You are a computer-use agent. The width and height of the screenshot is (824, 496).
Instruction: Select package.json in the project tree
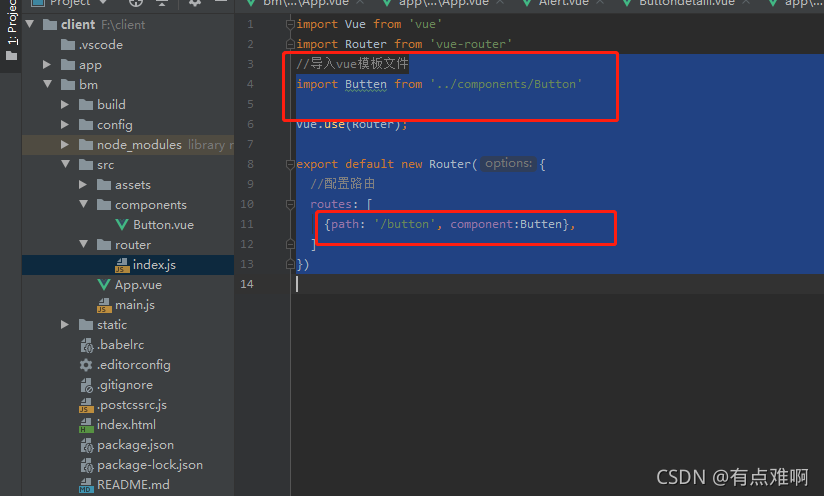pos(136,445)
